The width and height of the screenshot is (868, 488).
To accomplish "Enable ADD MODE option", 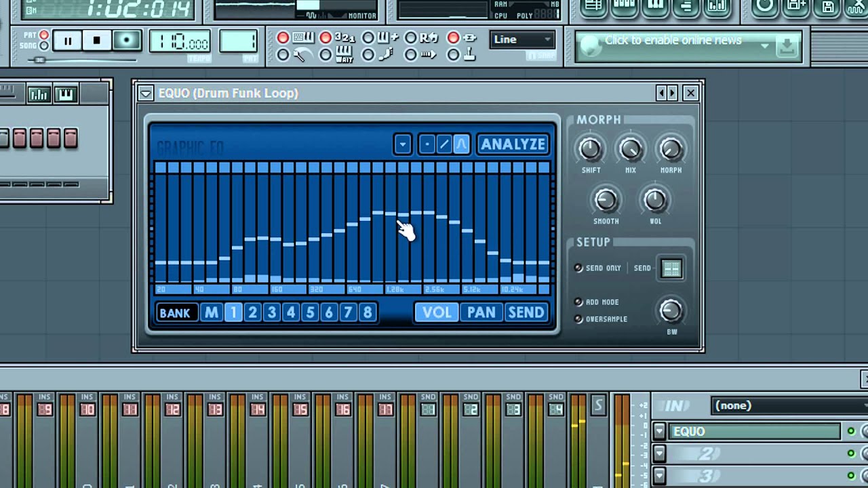I will click(578, 302).
